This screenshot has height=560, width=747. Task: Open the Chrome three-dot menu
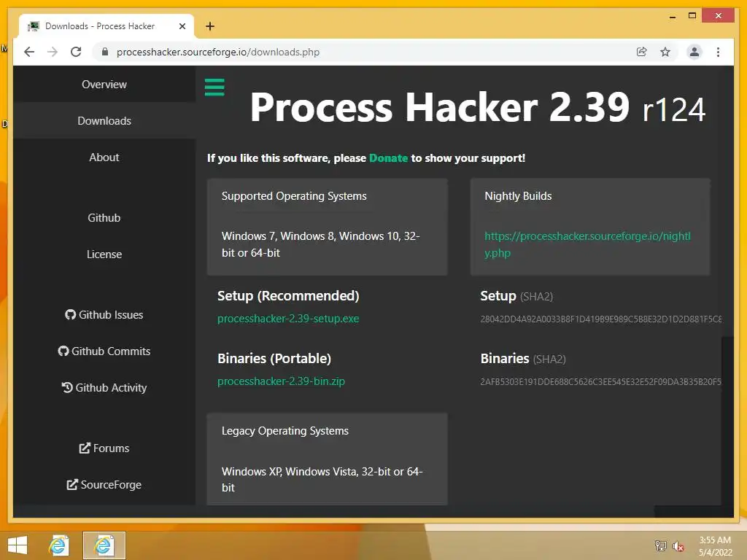pos(718,52)
